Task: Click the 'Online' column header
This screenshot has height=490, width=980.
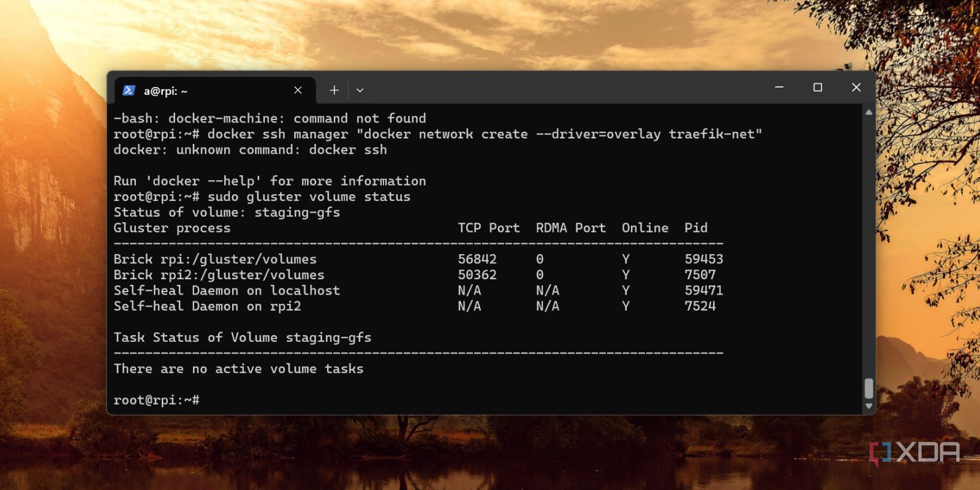Action: click(645, 228)
